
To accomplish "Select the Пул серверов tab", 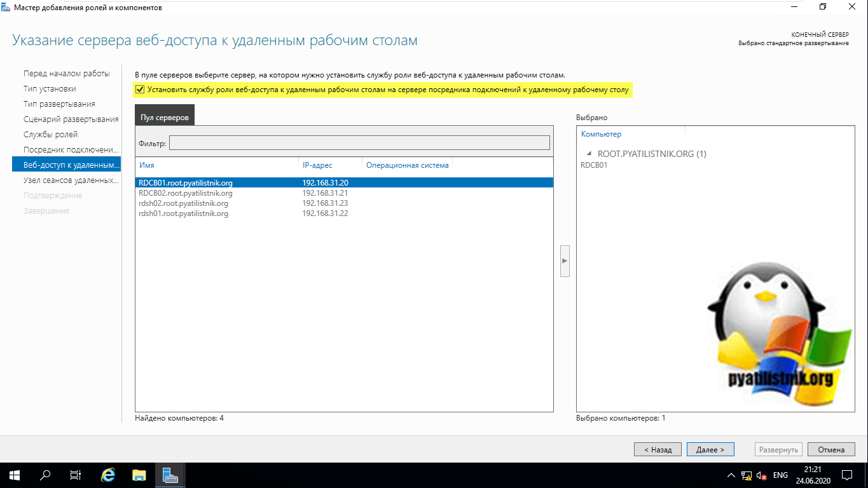I will pos(165,118).
